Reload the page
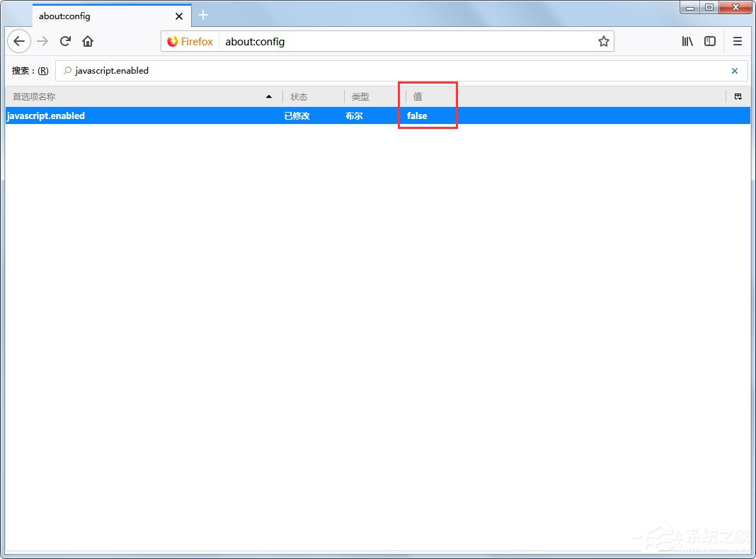 65,41
